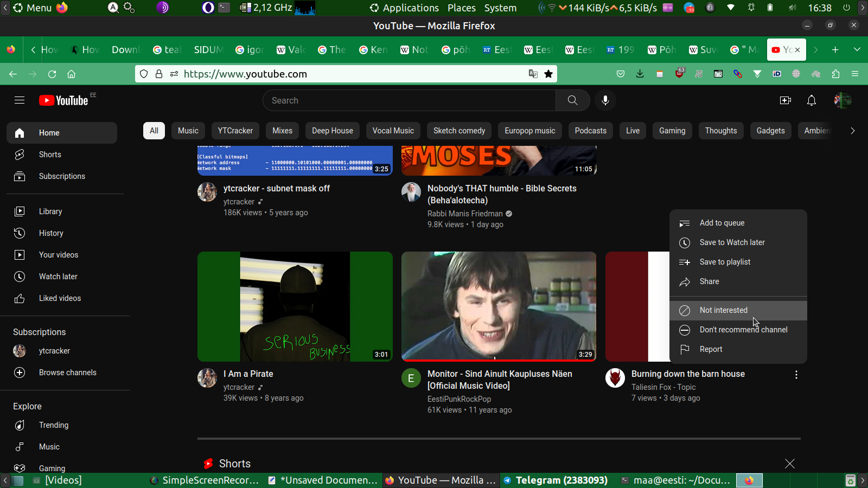
Task: Open the Create video icon
Action: [x=785, y=100]
